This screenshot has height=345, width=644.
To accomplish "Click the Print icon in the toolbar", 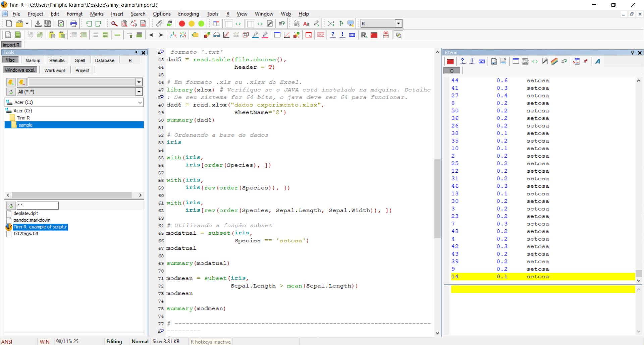I will click(x=74, y=23).
